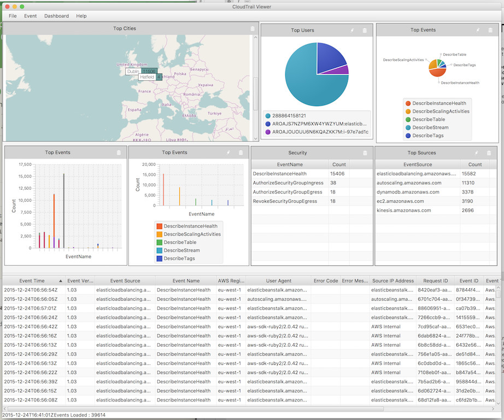Click the horizontal scrollbar right arrow
The width and height of the screenshot is (504, 420).
[x=493, y=409]
